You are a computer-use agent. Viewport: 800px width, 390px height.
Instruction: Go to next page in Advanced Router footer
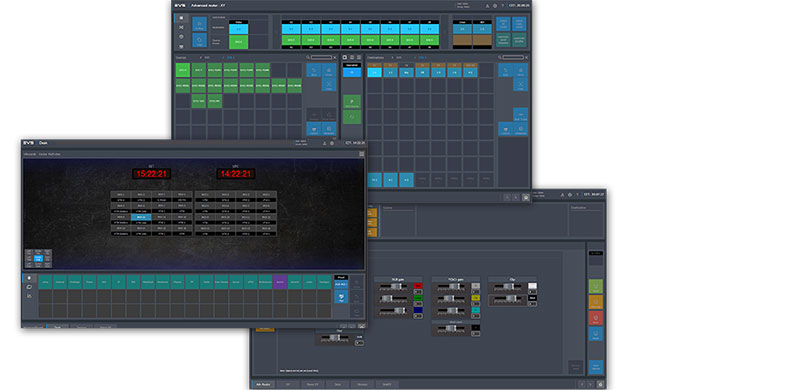pyautogui.click(x=516, y=197)
